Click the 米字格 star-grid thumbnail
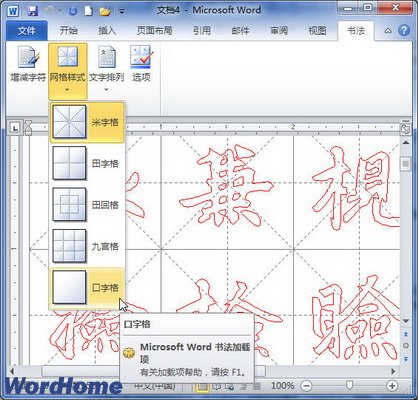The width and height of the screenshot is (418, 400). point(69,122)
